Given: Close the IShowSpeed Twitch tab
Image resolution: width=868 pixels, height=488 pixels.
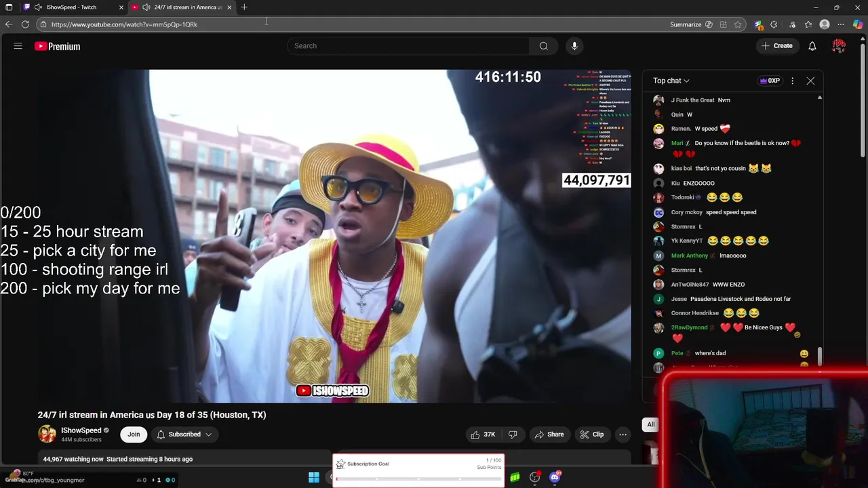Looking at the screenshot, I should click(121, 7).
